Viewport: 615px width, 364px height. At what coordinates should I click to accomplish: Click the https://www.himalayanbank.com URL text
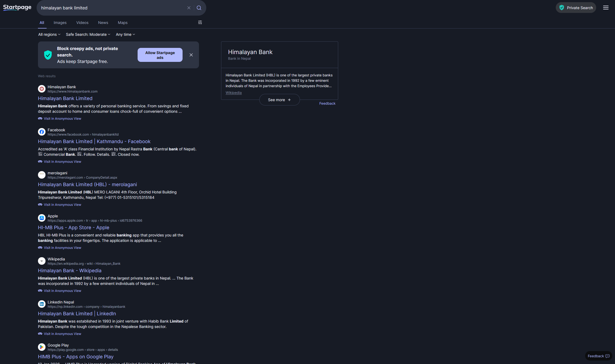click(x=73, y=91)
